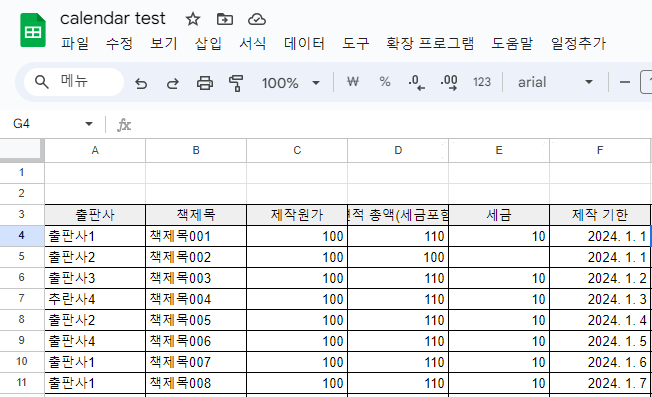Decrease decimal places

[416, 82]
